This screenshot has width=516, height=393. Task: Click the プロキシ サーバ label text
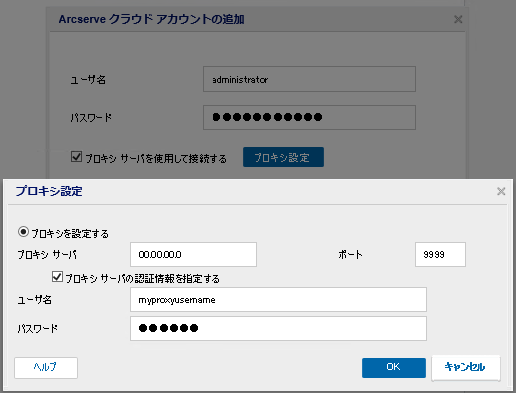[47, 255]
